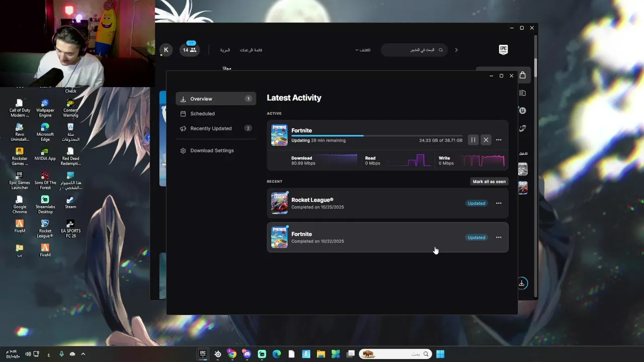Open Call of Duty Modern desktop shortcut
The width and height of the screenshot is (644, 362).
pyautogui.click(x=20, y=108)
